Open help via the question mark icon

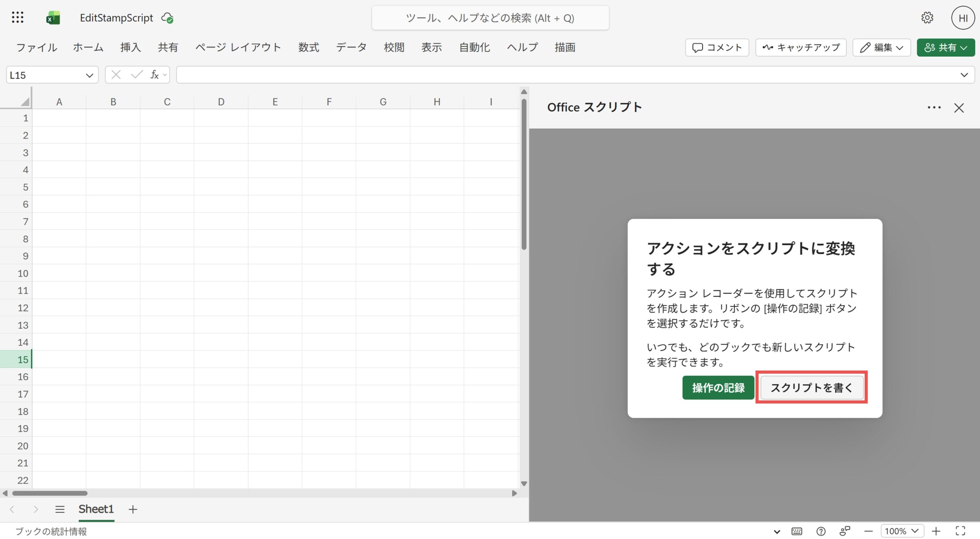coord(821,531)
